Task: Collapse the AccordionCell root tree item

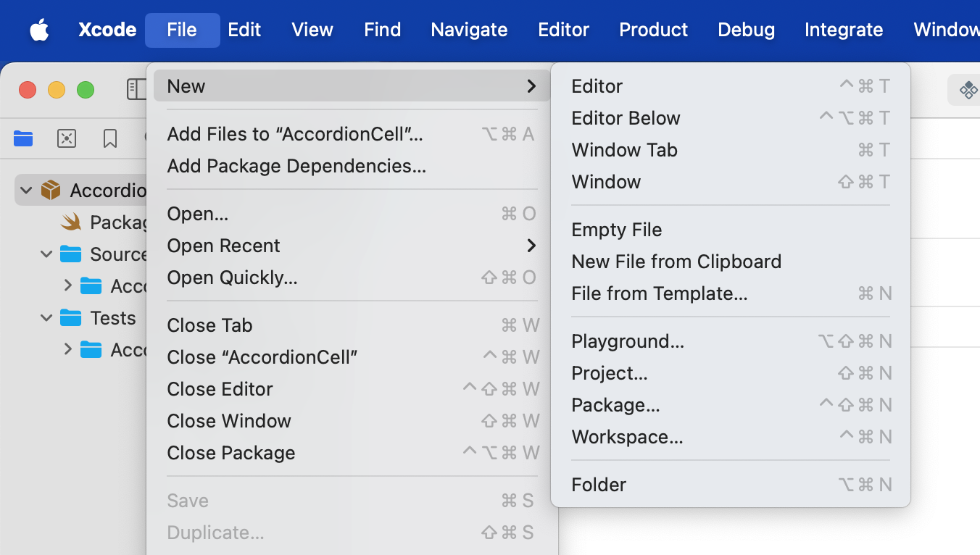Action: point(26,190)
